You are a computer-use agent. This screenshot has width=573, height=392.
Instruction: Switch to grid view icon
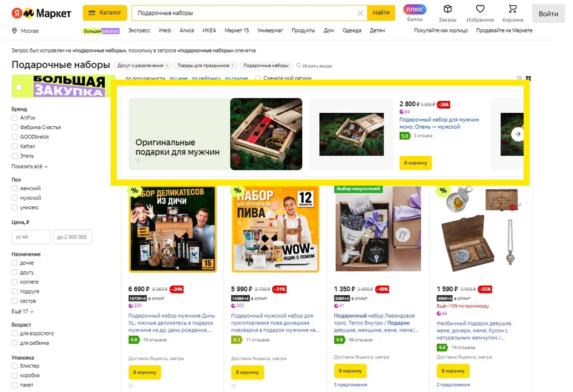[528, 78]
